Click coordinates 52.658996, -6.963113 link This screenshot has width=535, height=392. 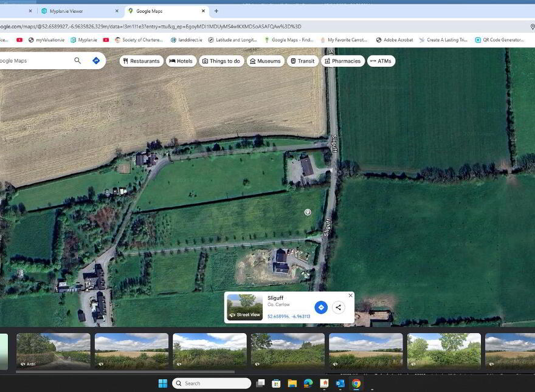pyautogui.click(x=289, y=316)
